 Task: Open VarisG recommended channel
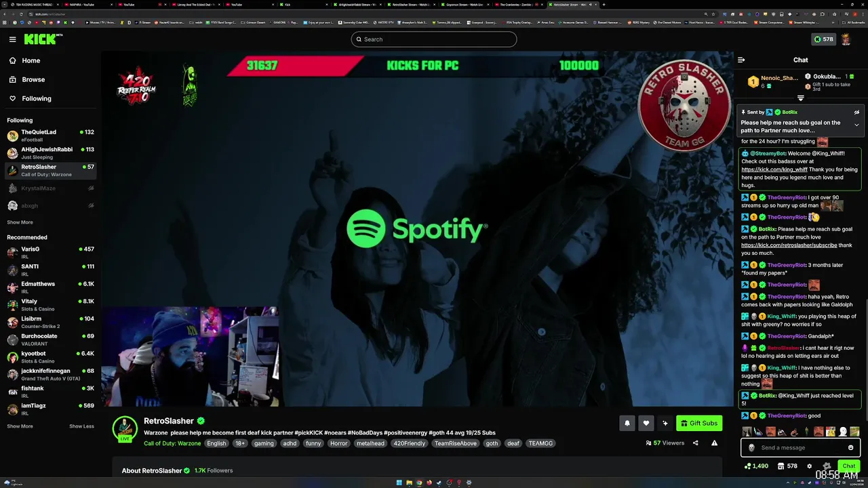pyautogui.click(x=51, y=252)
